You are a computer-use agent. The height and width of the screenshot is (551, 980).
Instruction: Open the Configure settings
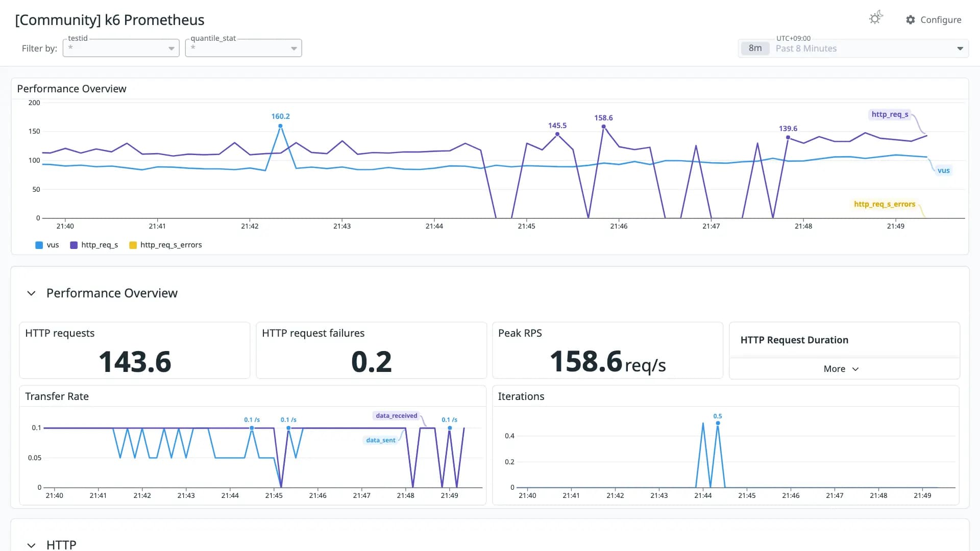[x=934, y=19]
